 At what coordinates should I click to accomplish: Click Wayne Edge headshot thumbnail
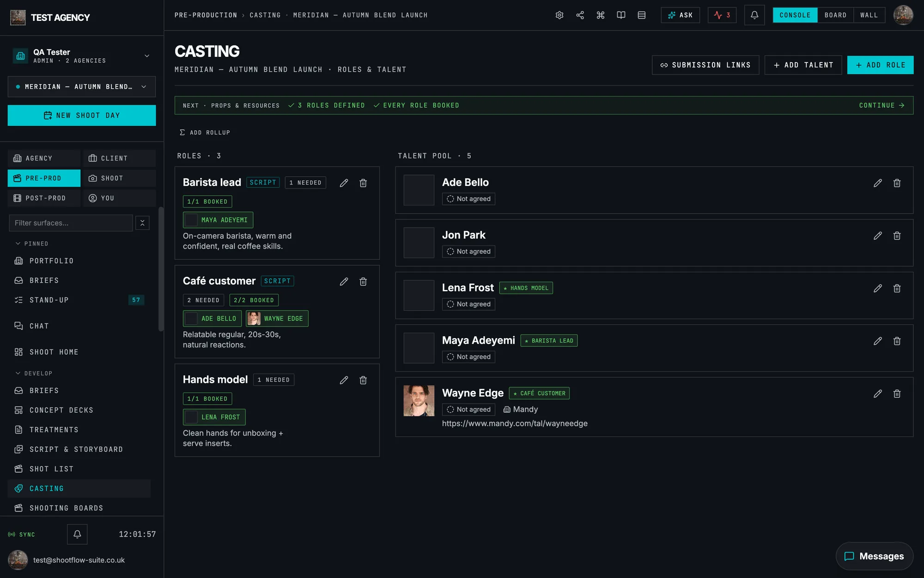click(x=419, y=401)
